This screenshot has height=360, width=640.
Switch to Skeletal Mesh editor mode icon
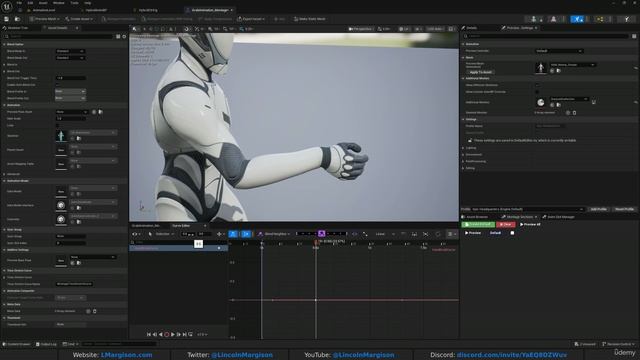[553, 19]
